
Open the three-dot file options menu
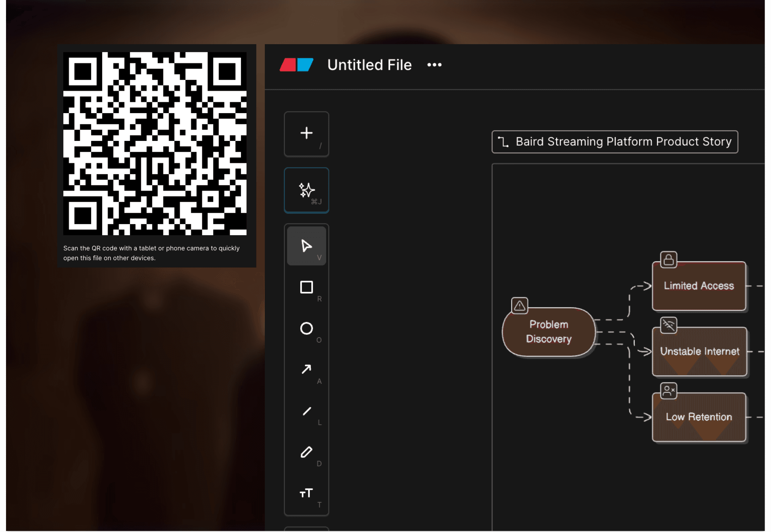point(434,65)
